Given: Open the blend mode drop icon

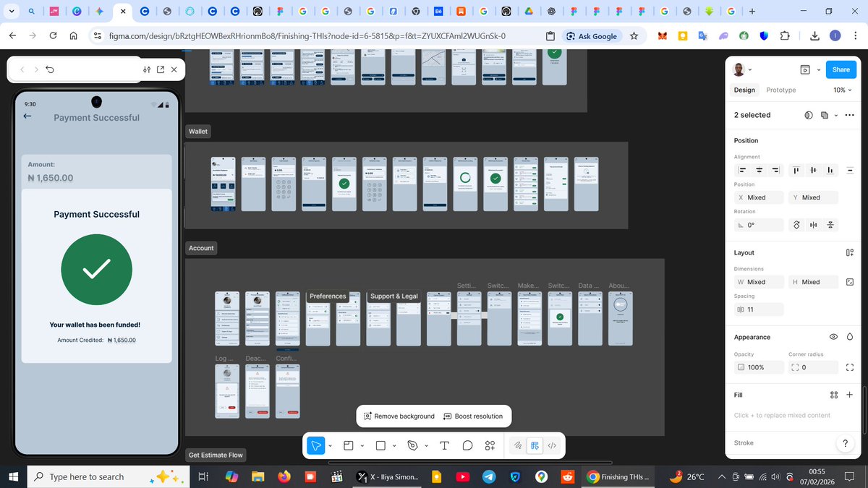Looking at the screenshot, I should pos(849,337).
